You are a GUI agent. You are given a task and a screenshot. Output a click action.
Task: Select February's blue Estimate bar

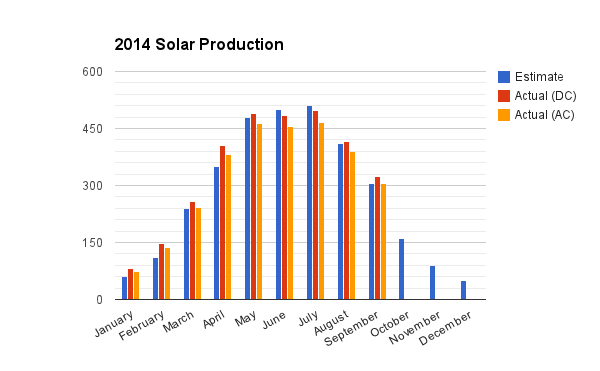[x=155, y=278]
